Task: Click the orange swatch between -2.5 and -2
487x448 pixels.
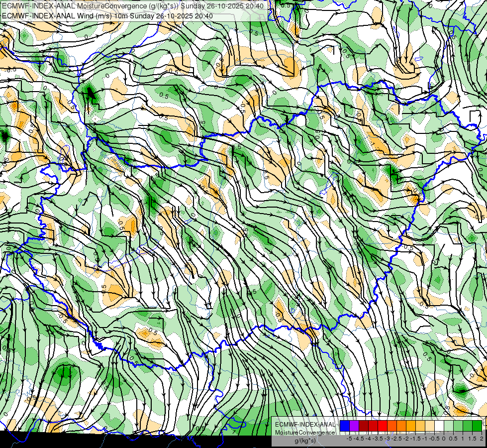Action: coord(401,426)
